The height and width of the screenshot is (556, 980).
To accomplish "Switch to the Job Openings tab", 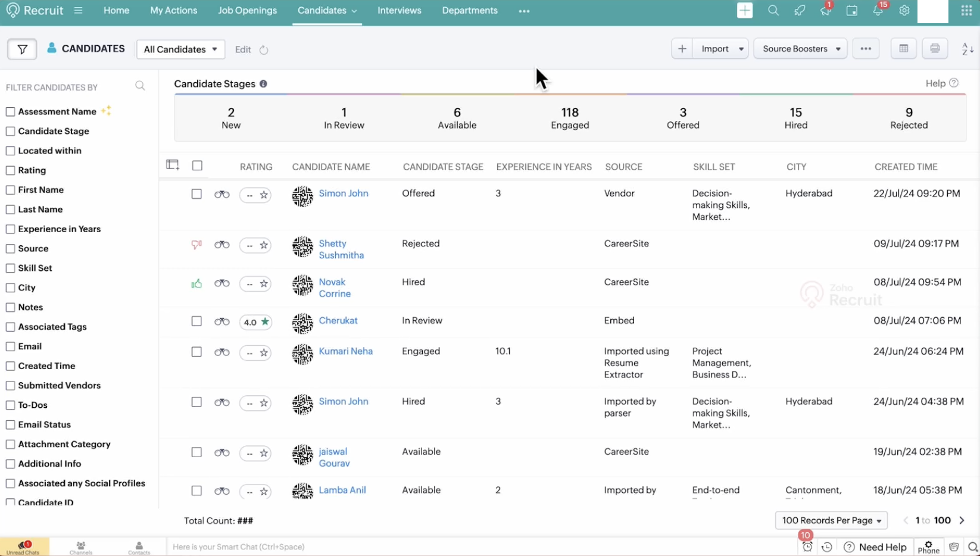I will pos(247,11).
